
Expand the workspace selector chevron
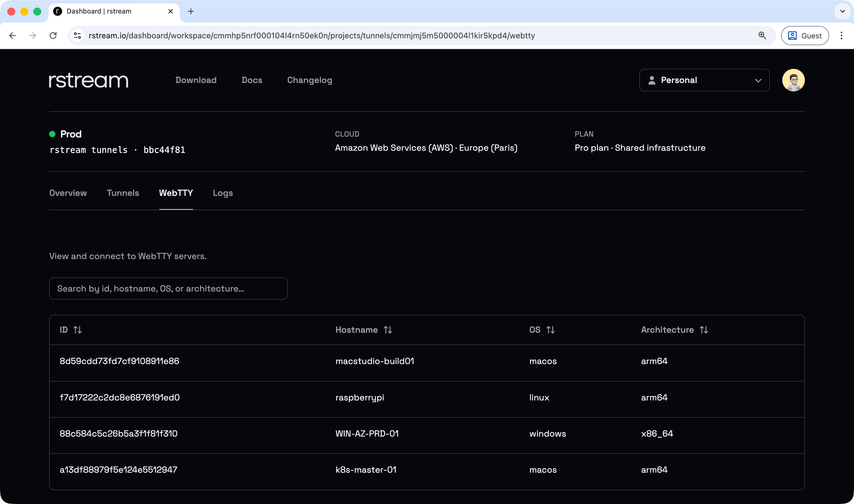(759, 80)
